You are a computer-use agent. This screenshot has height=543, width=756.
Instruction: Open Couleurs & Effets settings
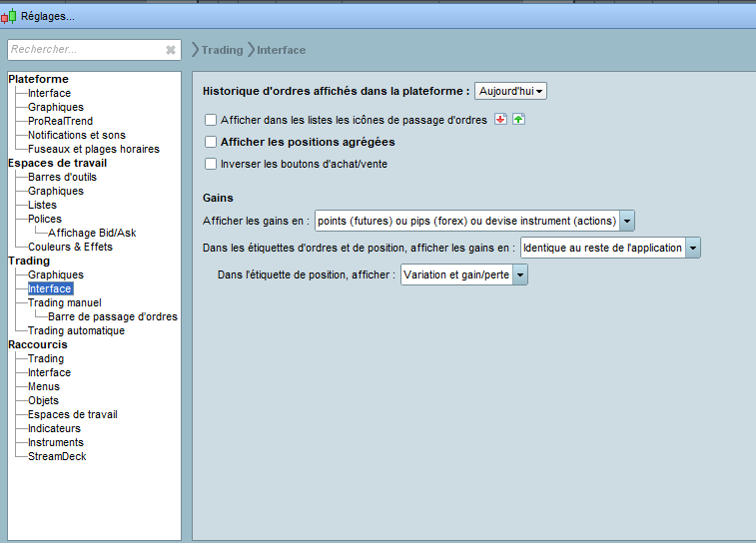[70, 247]
